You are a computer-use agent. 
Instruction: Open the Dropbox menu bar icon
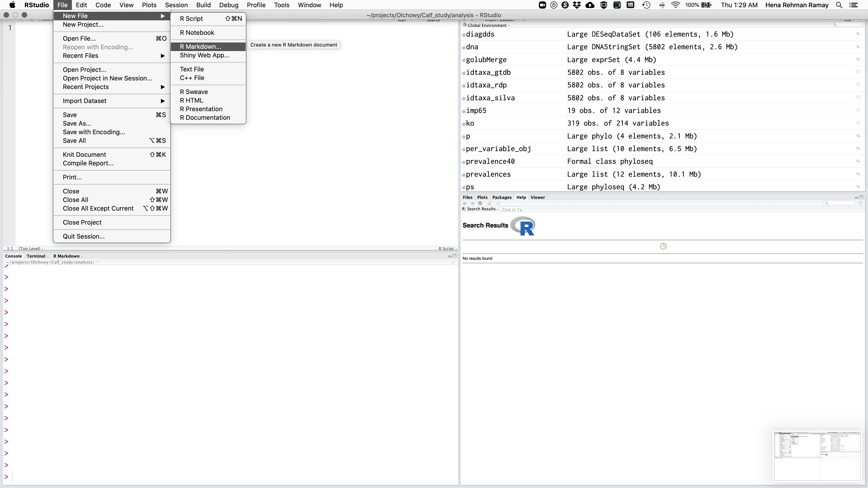tap(577, 5)
